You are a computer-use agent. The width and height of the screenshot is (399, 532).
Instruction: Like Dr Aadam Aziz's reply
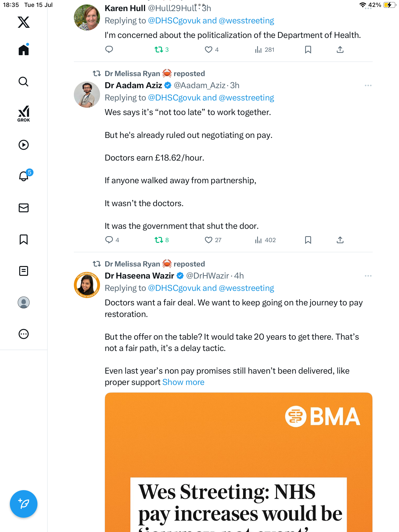tap(213, 240)
